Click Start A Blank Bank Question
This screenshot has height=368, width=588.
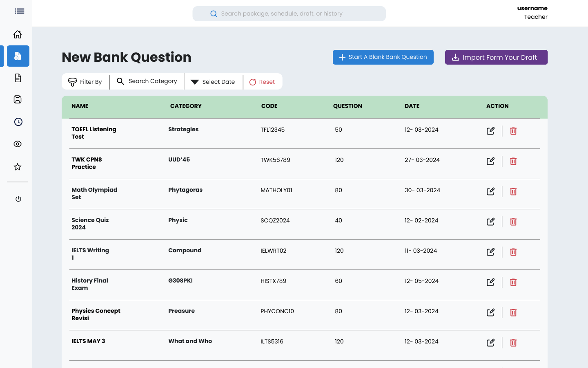383,57
